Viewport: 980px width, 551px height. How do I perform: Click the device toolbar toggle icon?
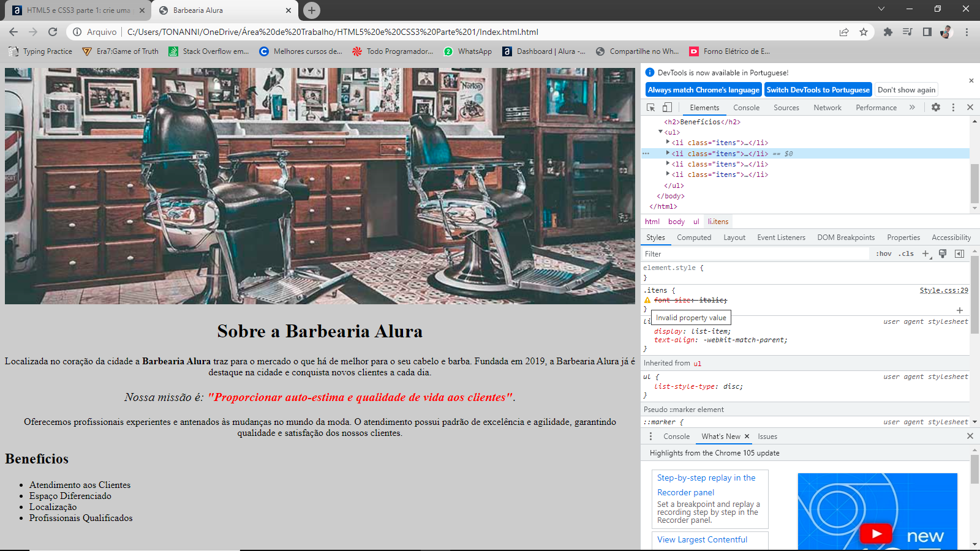(x=666, y=107)
